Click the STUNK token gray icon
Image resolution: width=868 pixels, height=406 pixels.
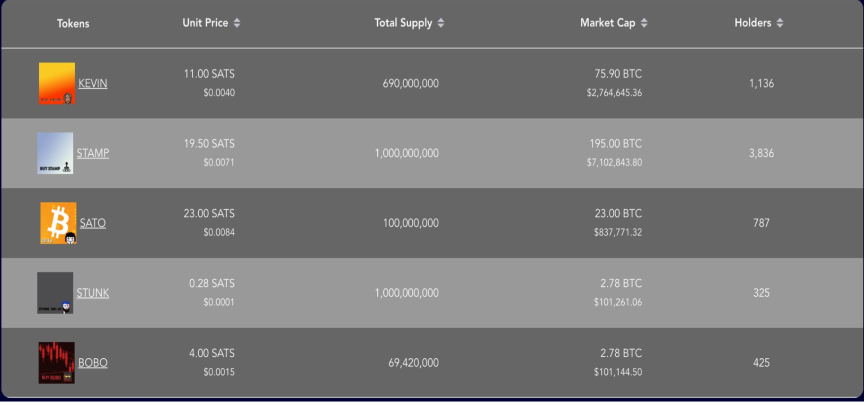tap(55, 293)
